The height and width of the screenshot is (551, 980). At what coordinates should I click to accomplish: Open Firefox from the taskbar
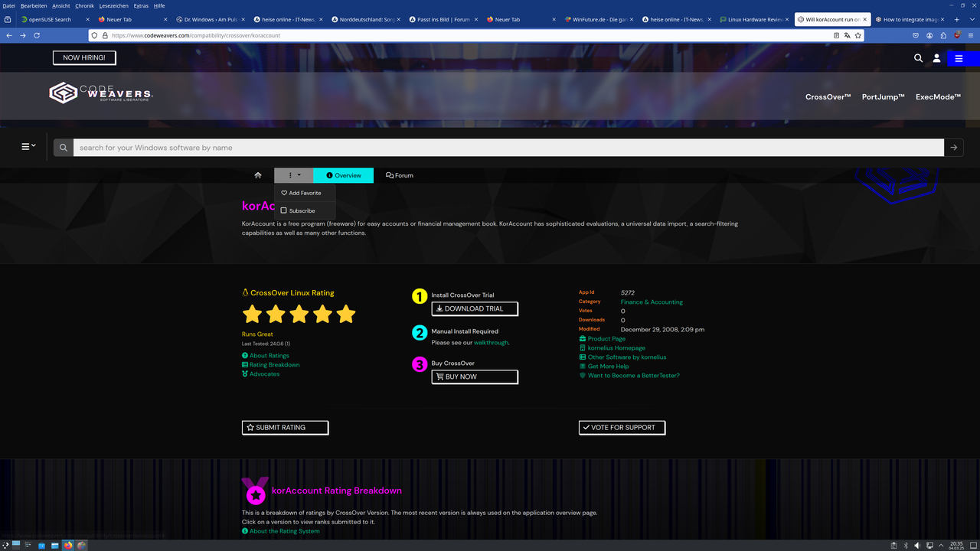[68, 545]
